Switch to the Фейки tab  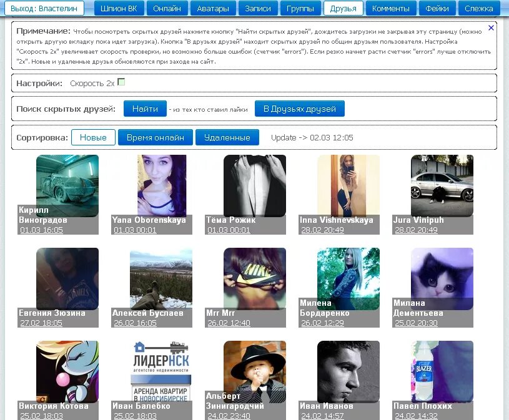tap(437, 9)
